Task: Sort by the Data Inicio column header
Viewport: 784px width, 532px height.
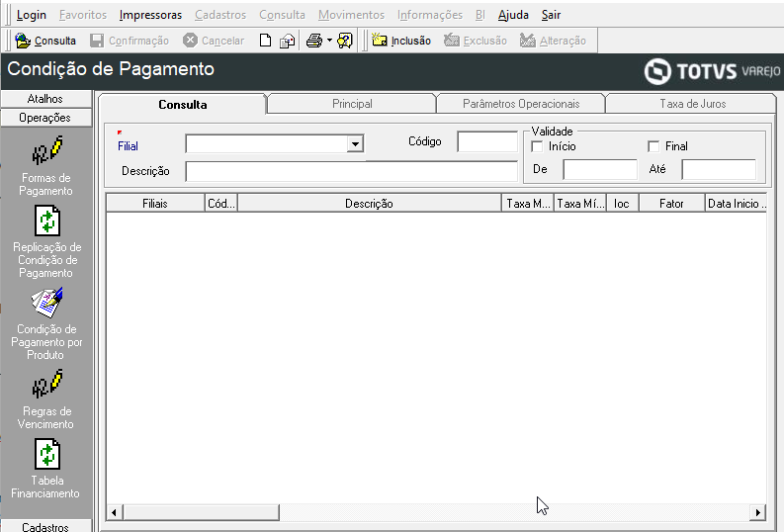Action: click(736, 204)
